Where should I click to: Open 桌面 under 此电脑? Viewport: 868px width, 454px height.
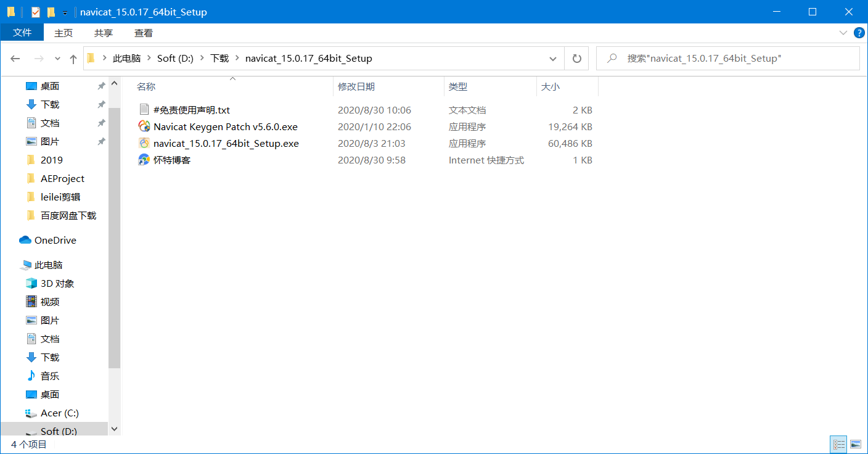[50, 394]
